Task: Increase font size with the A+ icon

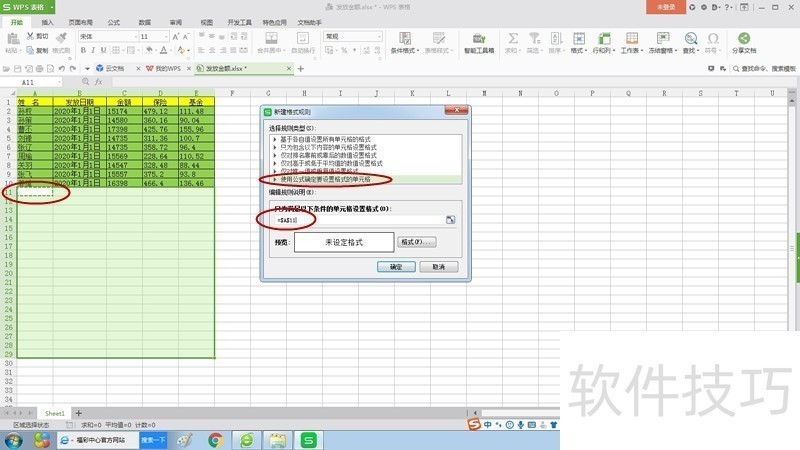Action: coord(176,36)
